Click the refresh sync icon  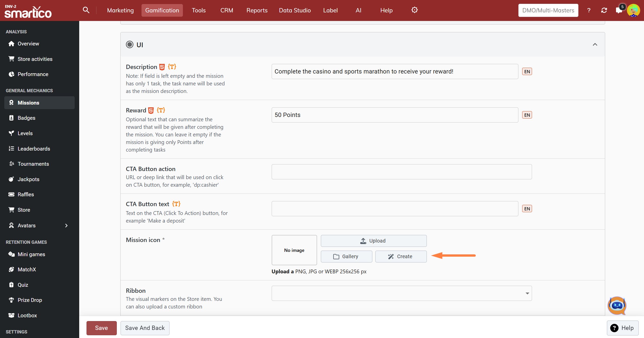(604, 10)
